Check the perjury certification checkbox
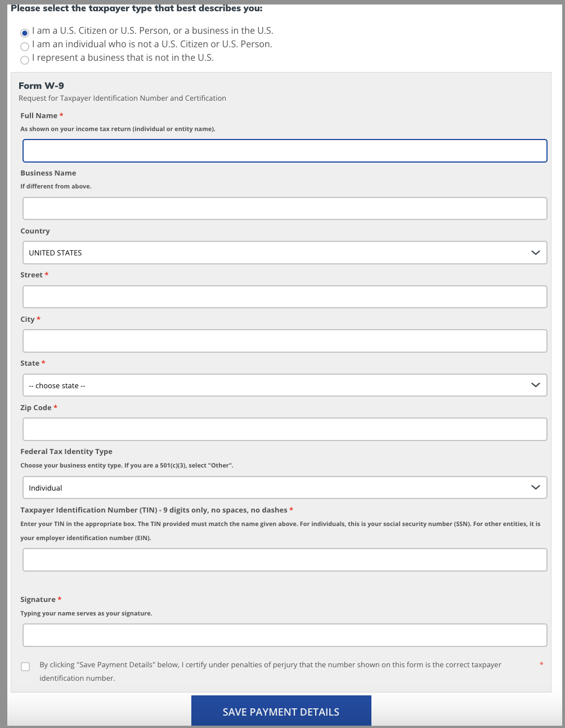 [25, 666]
